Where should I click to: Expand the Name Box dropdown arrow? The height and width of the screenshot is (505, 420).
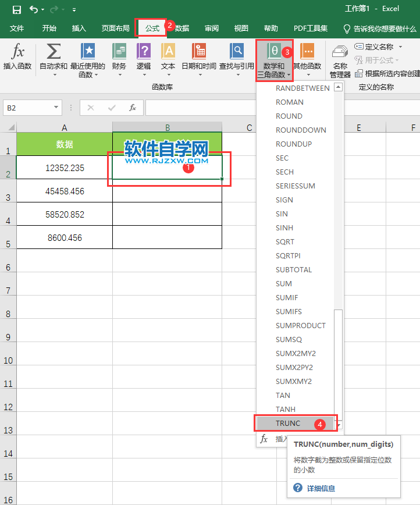click(56, 107)
